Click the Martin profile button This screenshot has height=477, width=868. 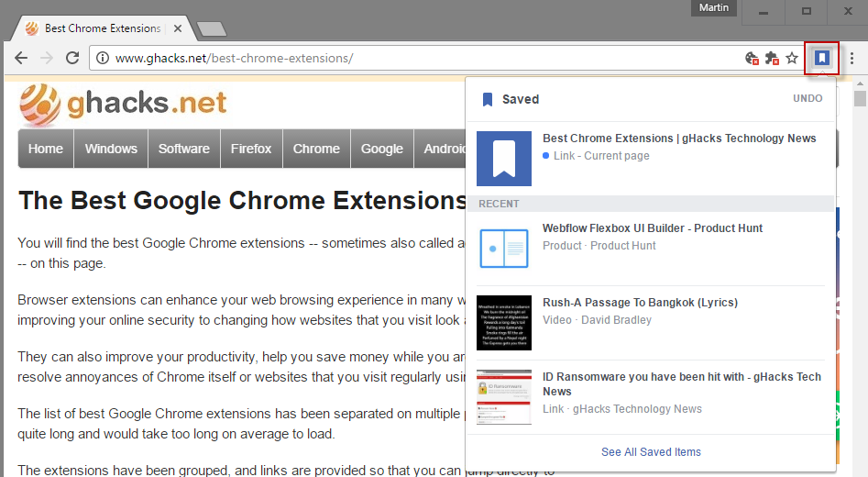coord(713,7)
